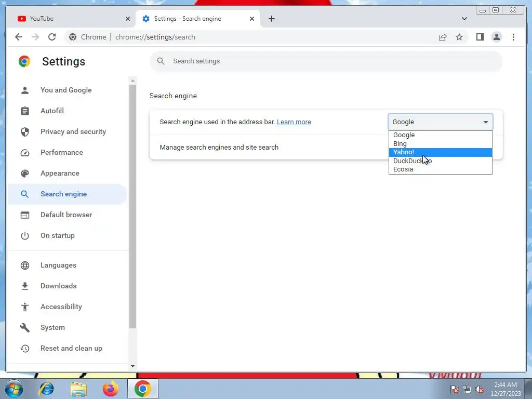The image size is (532, 399).
Task: Choose Google in the dropdown list
Action: (x=441, y=135)
